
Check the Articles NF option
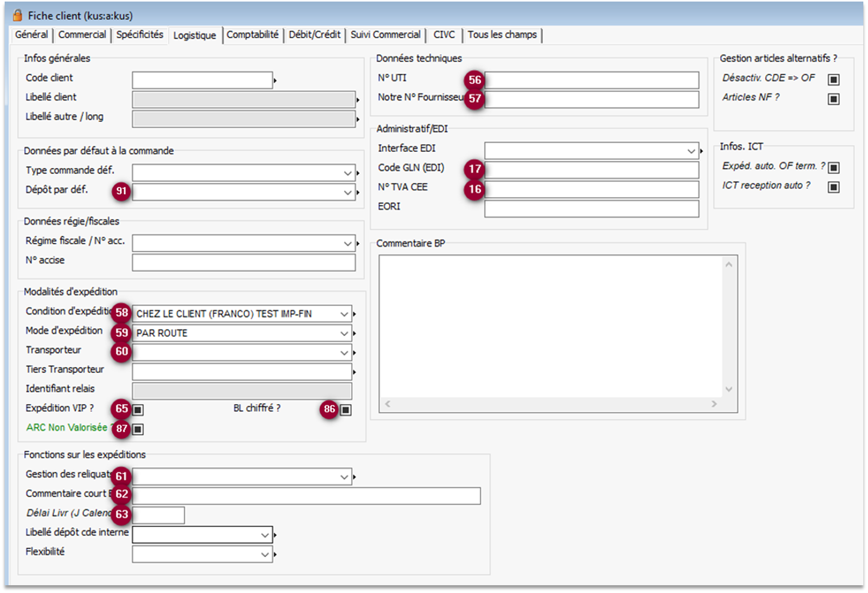[x=833, y=99]
